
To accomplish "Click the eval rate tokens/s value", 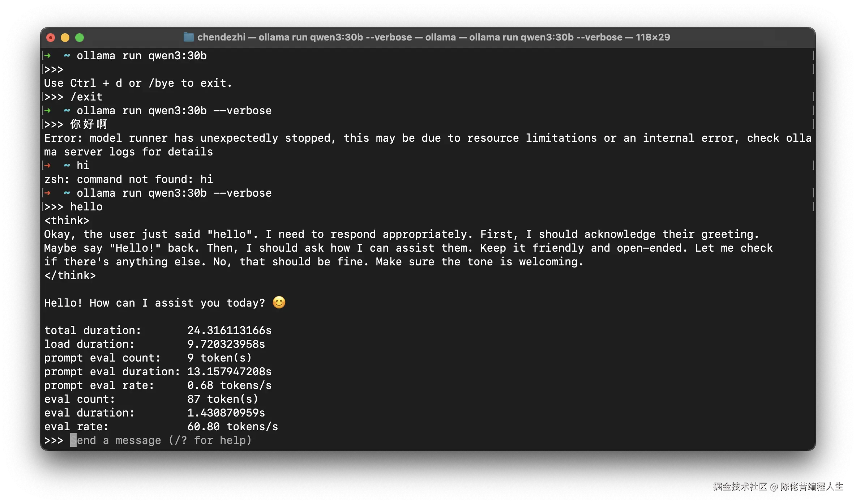I will point(232,427).
